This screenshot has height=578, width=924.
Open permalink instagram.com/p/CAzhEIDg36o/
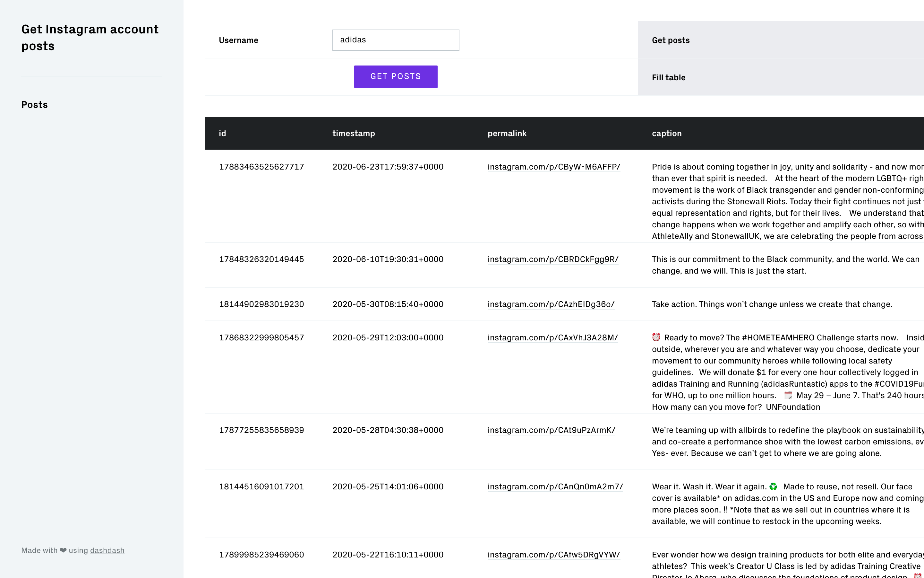(x=551, y=304)
